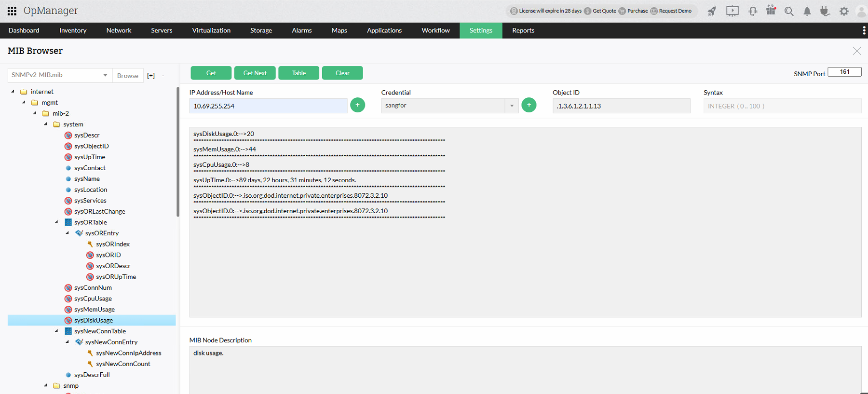Viewport: 868px width, 394px height.
Task: Collapse the sysNewConnEntry node
Action: 68,342
